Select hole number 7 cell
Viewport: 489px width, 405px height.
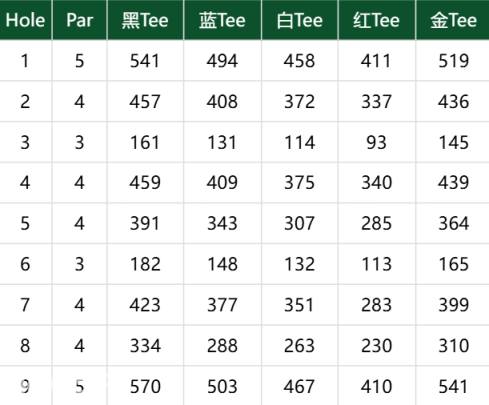[26, 305]
